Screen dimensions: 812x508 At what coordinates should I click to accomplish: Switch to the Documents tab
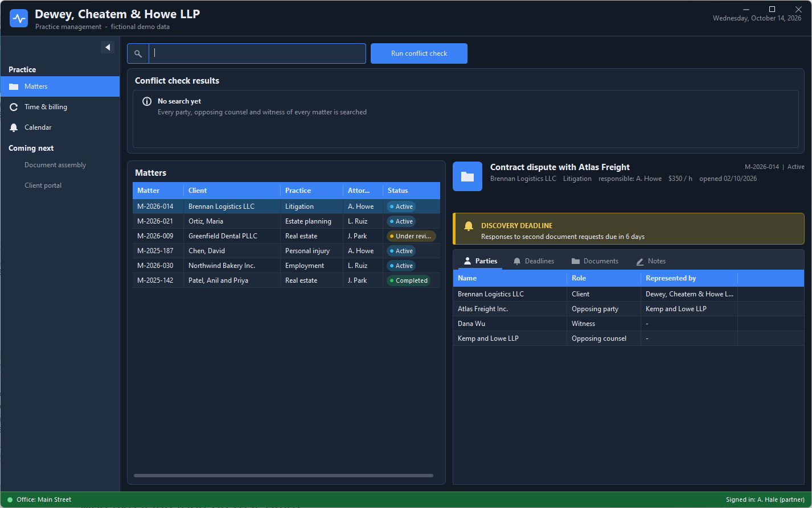[x=594, y=261]
